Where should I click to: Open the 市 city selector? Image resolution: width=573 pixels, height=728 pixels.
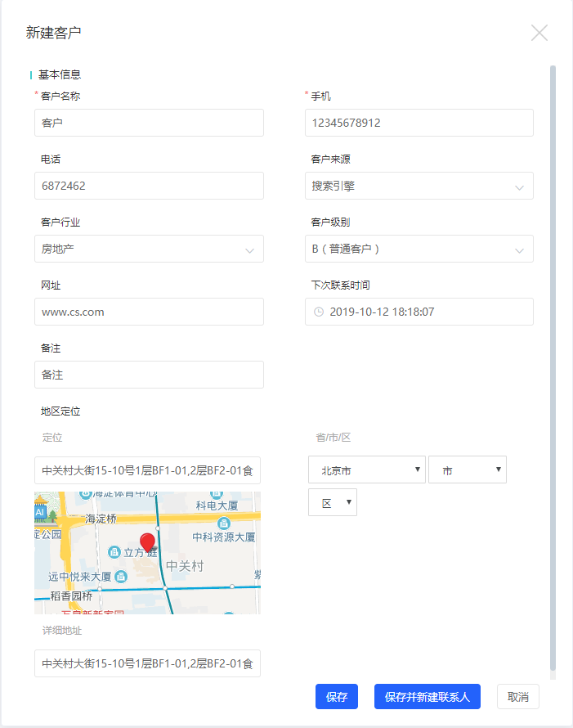[468, 470]
